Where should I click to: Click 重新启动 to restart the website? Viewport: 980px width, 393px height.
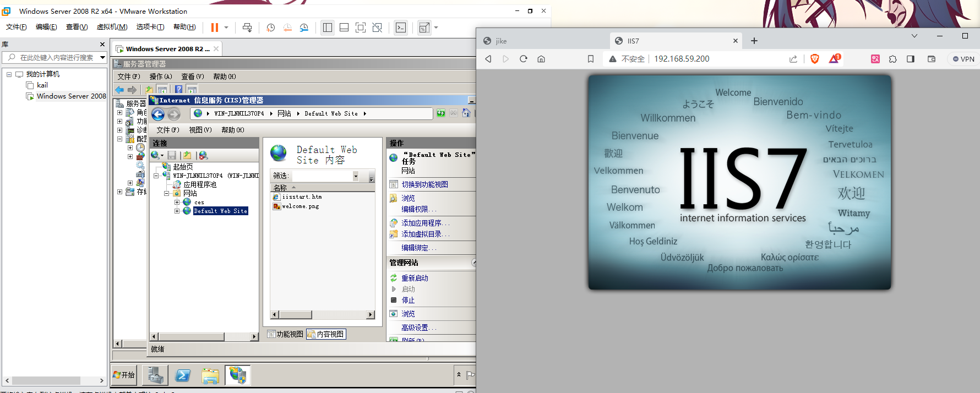(415, 278)
